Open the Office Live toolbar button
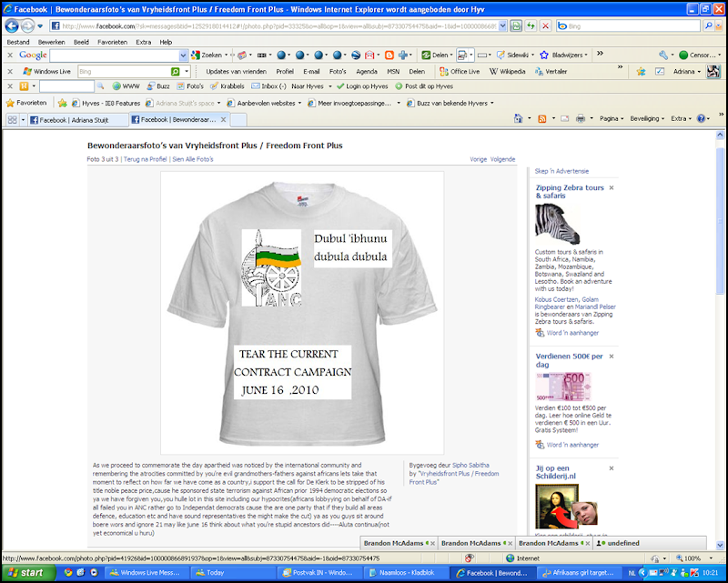Screen dimensions: 728x583 tap(460, 72)
